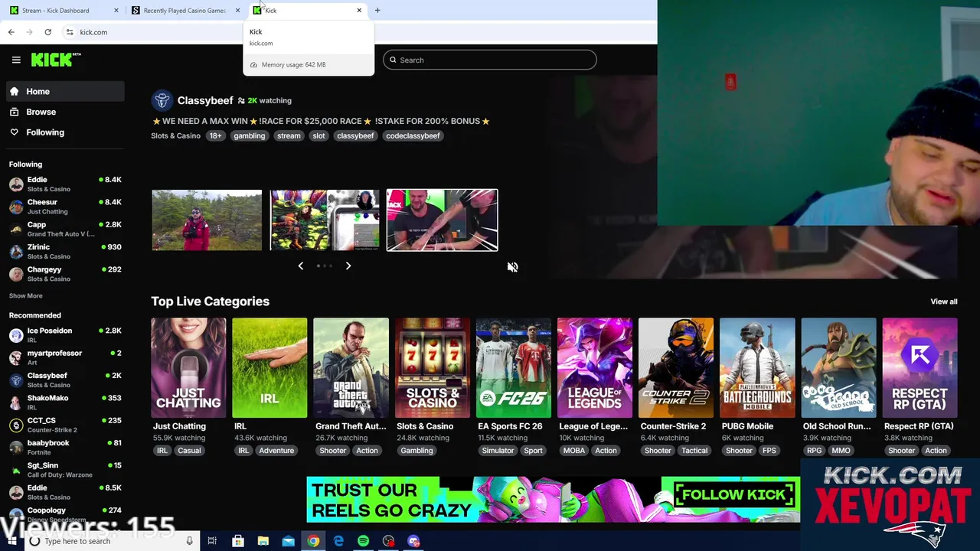The image size is (980, 551).
Task: Open Slots & Casino category under stream title
Action: (175, 135)
